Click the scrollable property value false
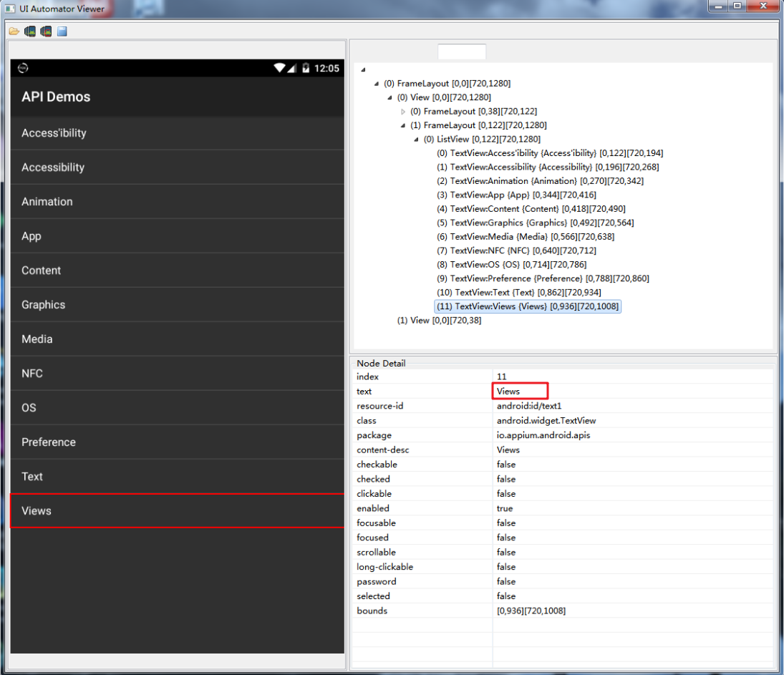The width and height of the screenshot is (784, 675). [506, 553]
